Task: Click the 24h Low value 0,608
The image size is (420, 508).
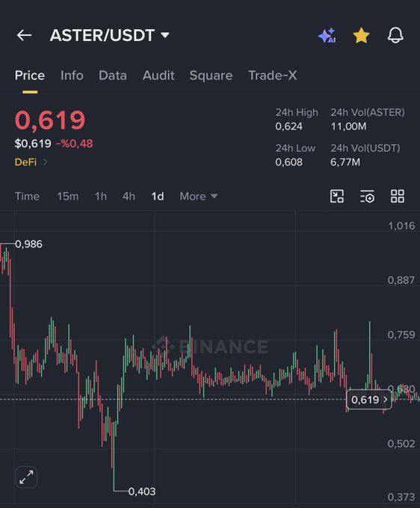Action: pyautogui.click(x=288, y=162)
